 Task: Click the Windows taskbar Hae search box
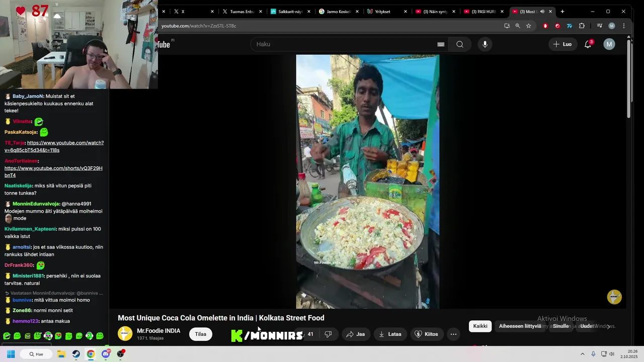click(36, 354)
